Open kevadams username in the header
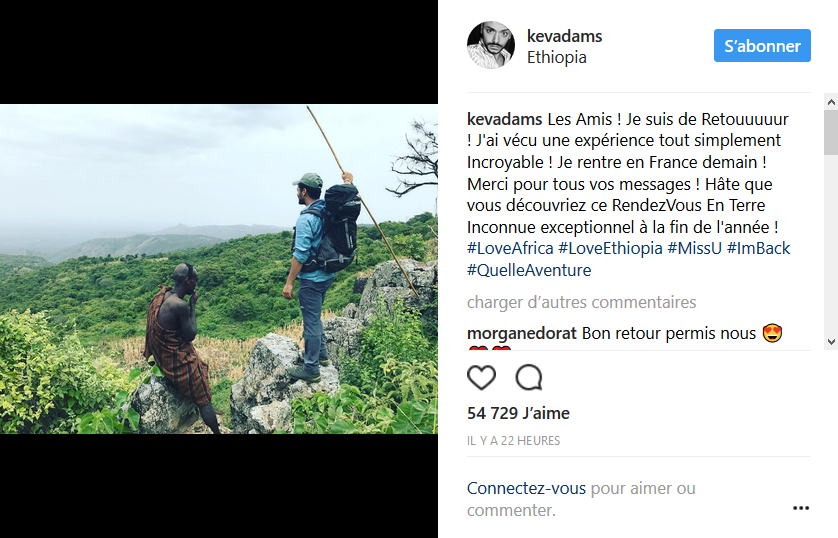Viewport: 838px width, 538px height. 564,36
